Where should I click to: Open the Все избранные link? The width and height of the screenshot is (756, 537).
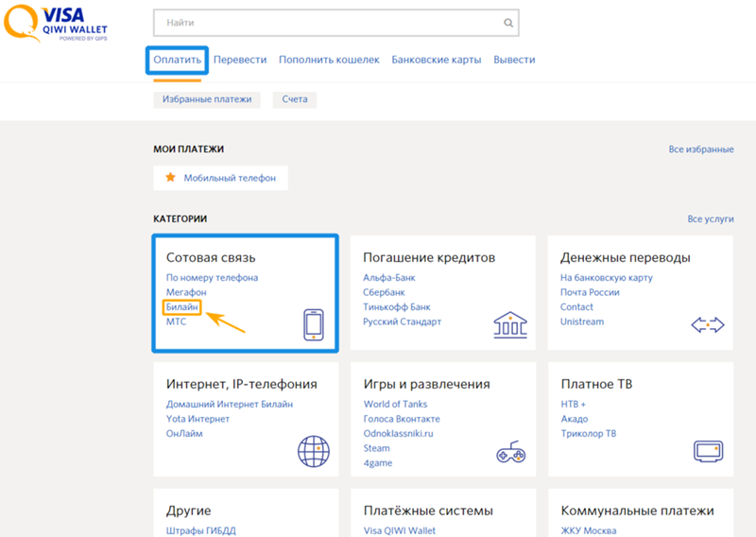point(701,149)
